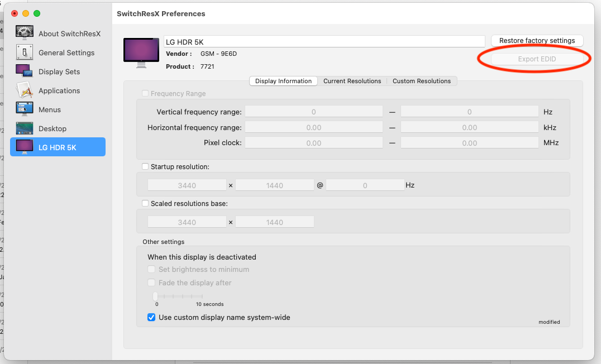The width and height of the screenshot is (601, 364).
Task: Uncheck Use custom display name system-wide
Action: point(151,318)
